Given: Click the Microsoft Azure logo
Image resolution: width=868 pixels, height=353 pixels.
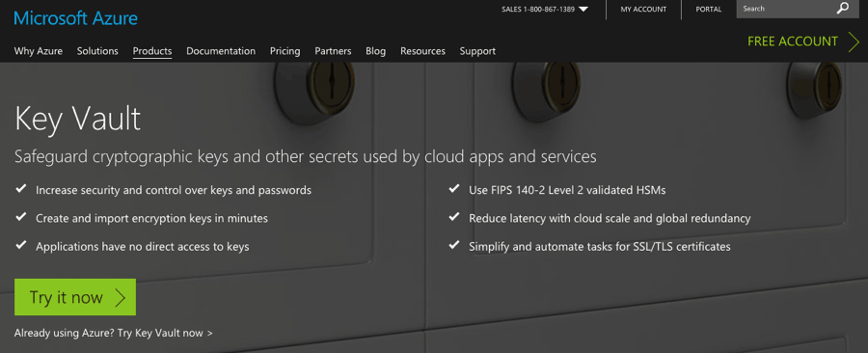Looking at the screenshot, I should (x=76, y=18).
